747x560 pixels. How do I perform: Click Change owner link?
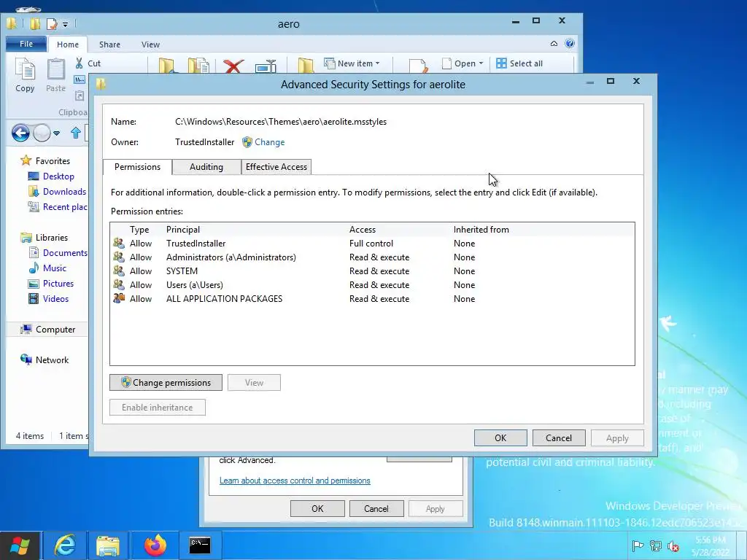point(269,142)
